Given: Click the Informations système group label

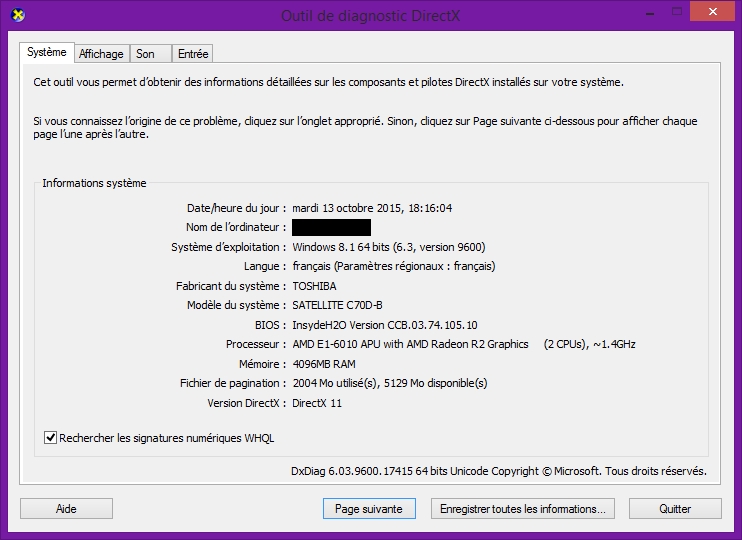Looking at the screenshot, I should click(x=94, y=183).
